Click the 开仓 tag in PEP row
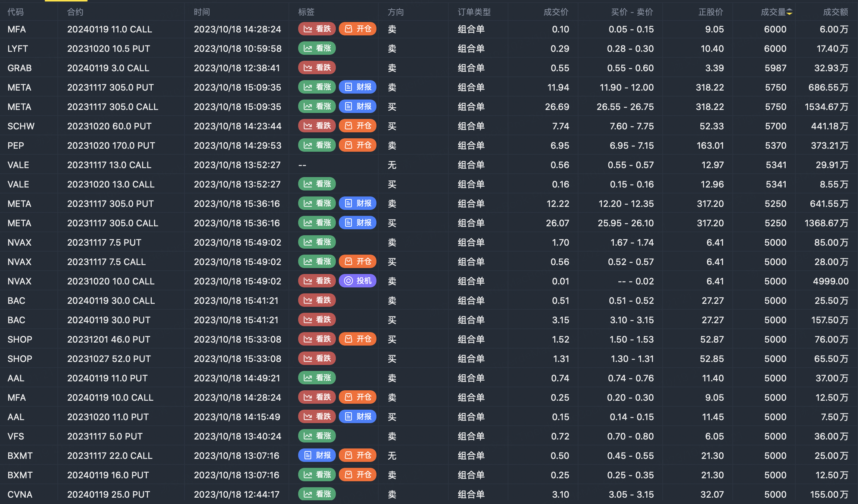The height and width of the screenshot is (504, 858). pyautogui.click(x=358, y=145)
